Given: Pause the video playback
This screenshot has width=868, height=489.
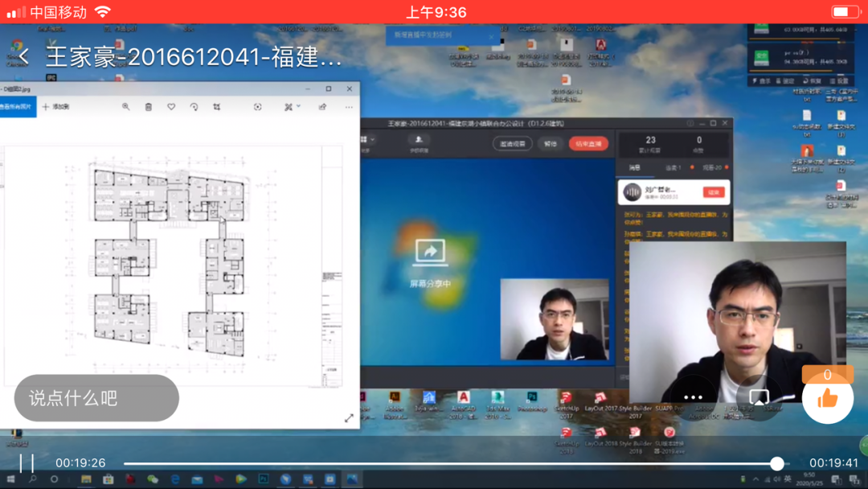Looking at the screenshot, I should [27, 463].
